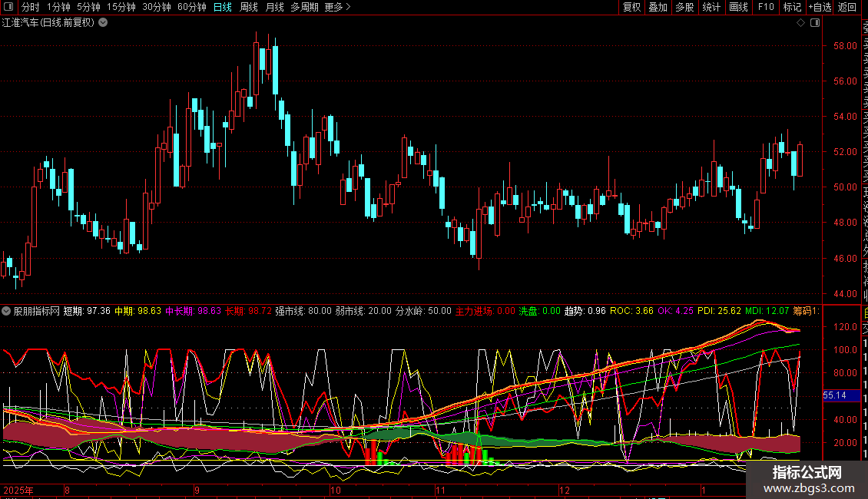868x499 pixels.
Task: Open F10 company information
Action: 765,7
